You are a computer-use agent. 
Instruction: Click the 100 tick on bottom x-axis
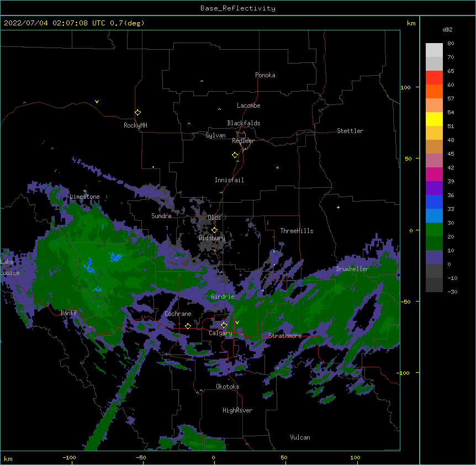(x=355, y=457)
